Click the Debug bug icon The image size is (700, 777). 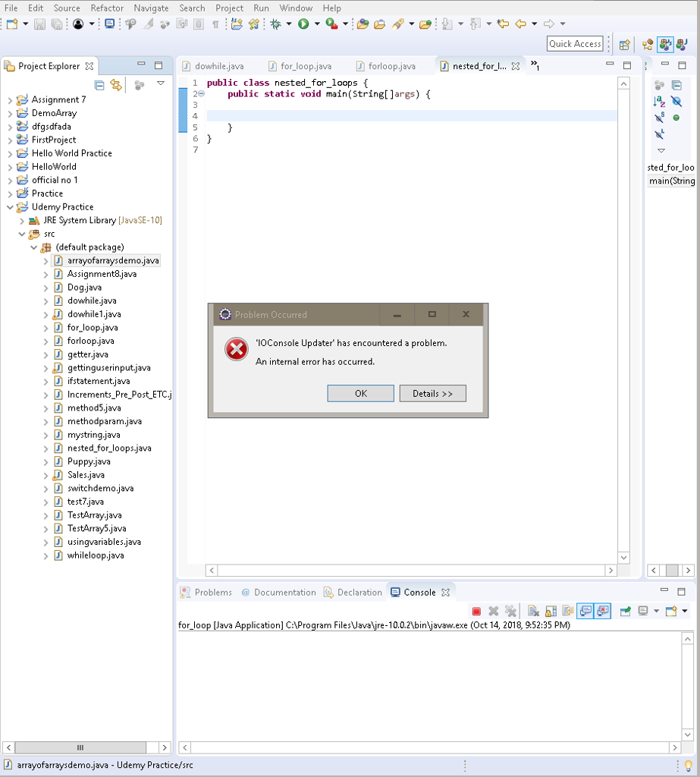click(276, 24)
